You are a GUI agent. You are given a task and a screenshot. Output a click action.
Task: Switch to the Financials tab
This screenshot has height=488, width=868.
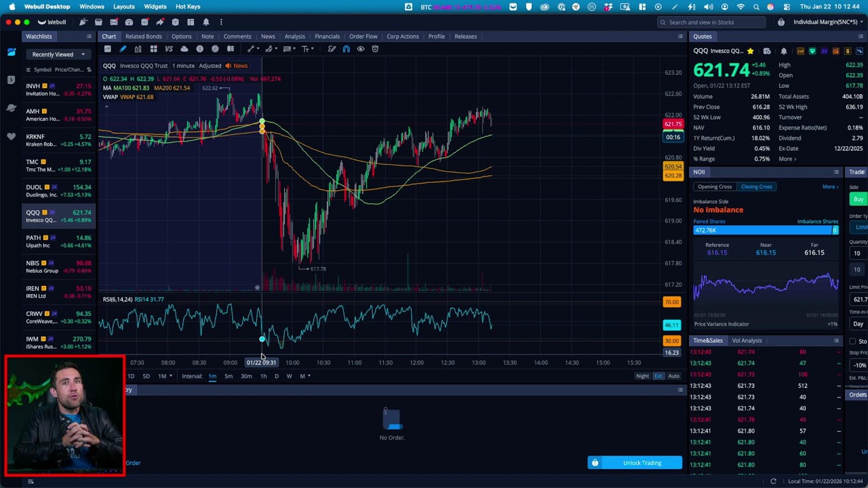[x=327, y=37]
